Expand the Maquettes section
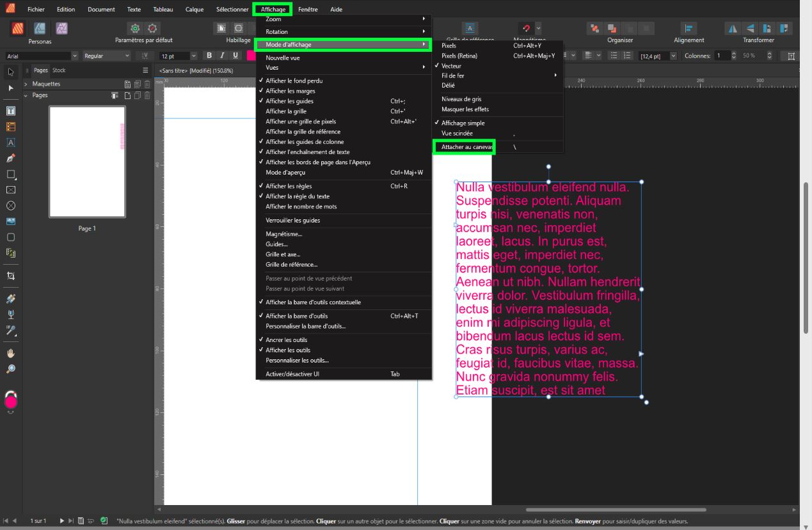812x530 pixels. coord(26,84)
